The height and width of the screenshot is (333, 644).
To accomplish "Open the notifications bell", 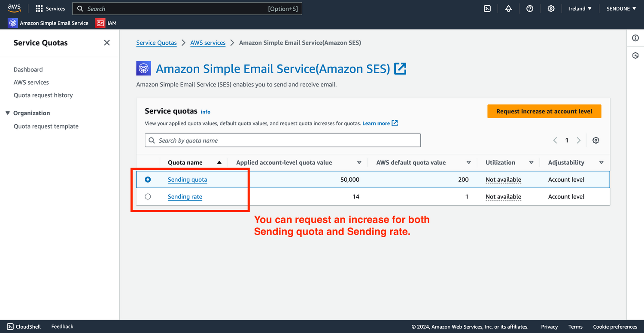I will click(x=508, y=9).
